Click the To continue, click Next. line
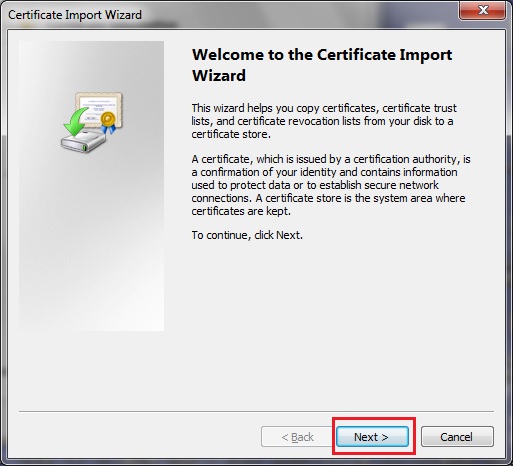Image resolution: width=513 pixels, height=466 pixels. click(247, 235)
